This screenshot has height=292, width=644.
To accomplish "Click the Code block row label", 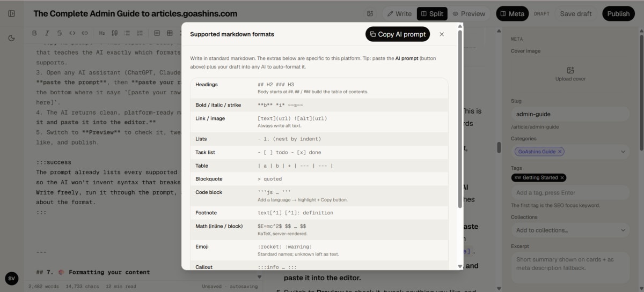I will click(209, 192).
